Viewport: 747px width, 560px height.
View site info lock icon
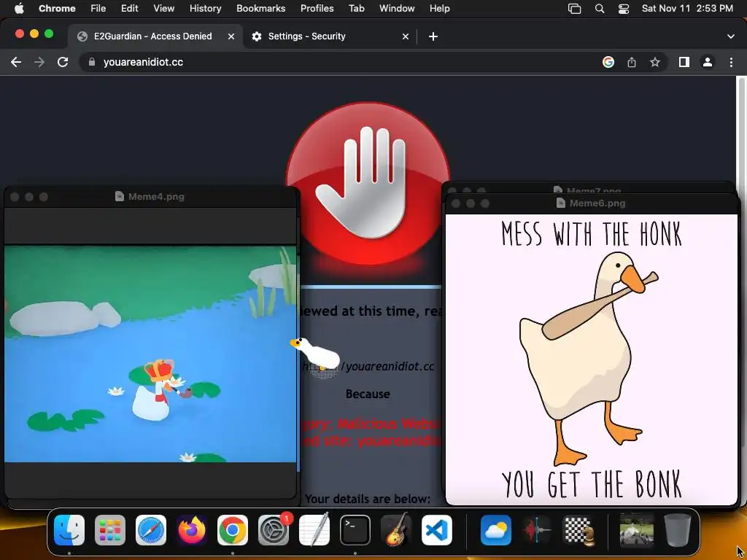point(93,63)
